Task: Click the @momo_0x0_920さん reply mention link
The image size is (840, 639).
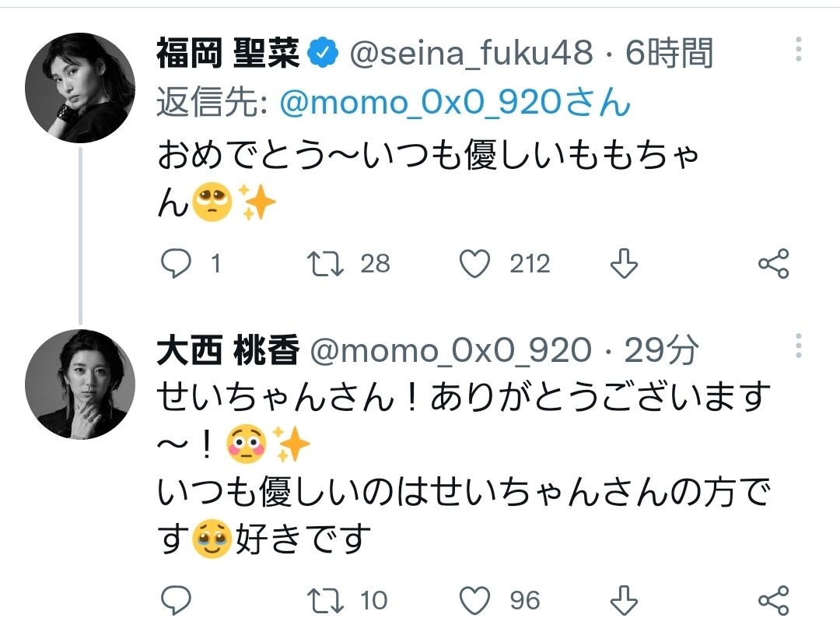Action: pyautogui.click(x=454, y=102)
